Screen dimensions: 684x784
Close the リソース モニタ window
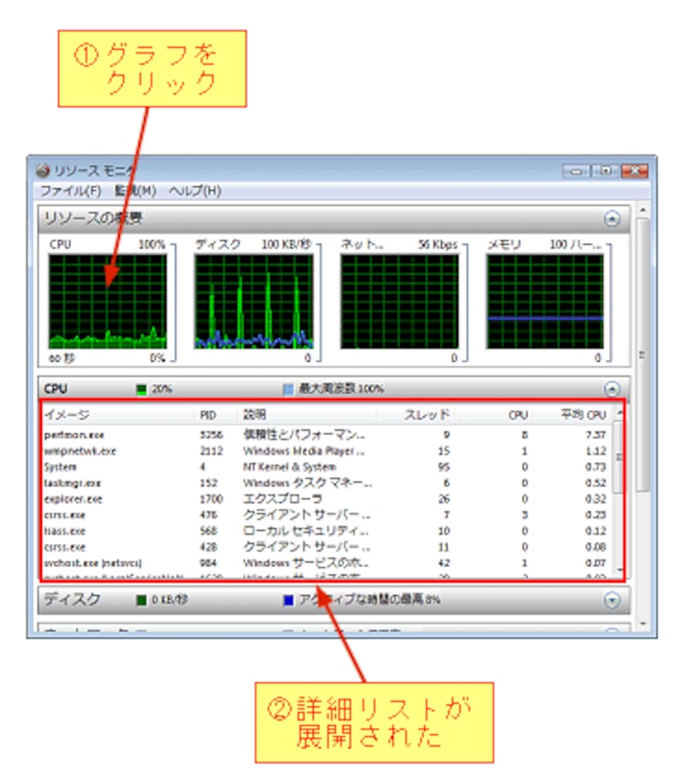pos(634,172)
